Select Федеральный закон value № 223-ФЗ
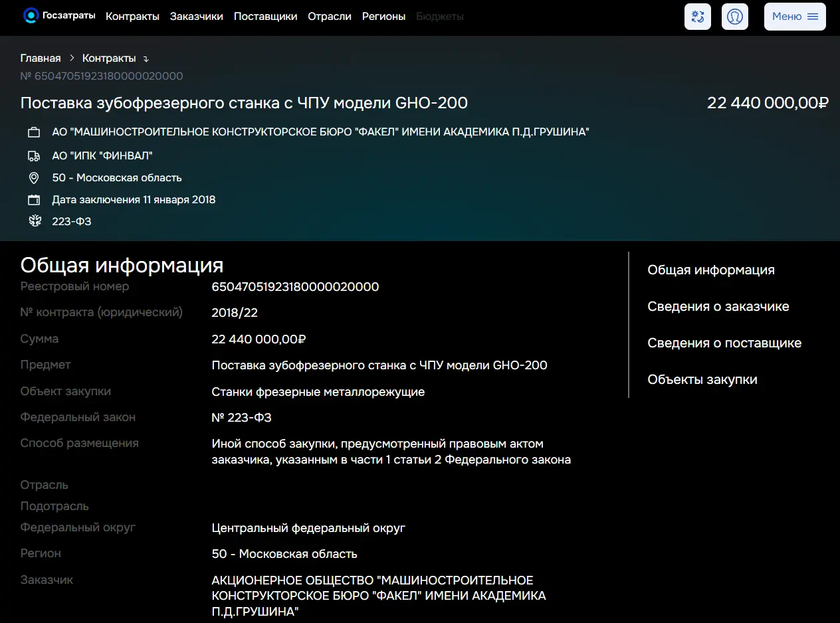 [x=241, y=418]
